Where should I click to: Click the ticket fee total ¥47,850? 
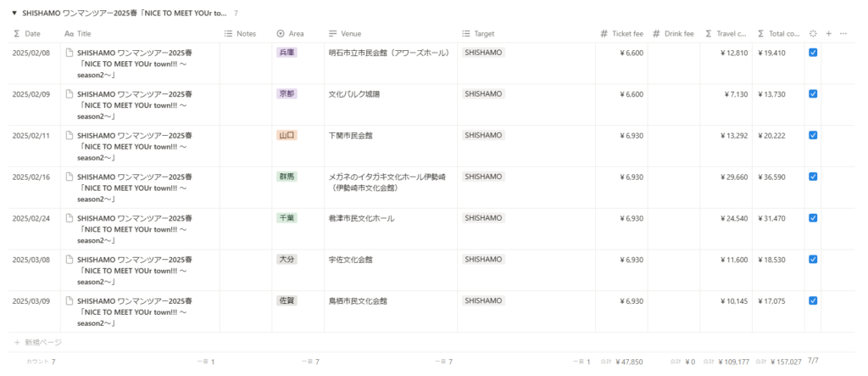pyautogui.click(x=621, y=362)
